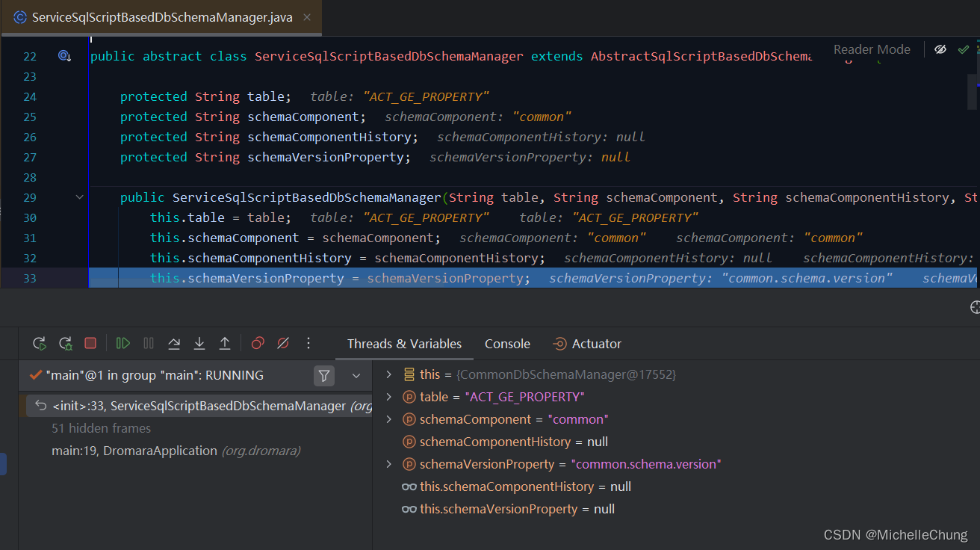Toggle the crossed-eye inlay hints icon

[940, 49]
